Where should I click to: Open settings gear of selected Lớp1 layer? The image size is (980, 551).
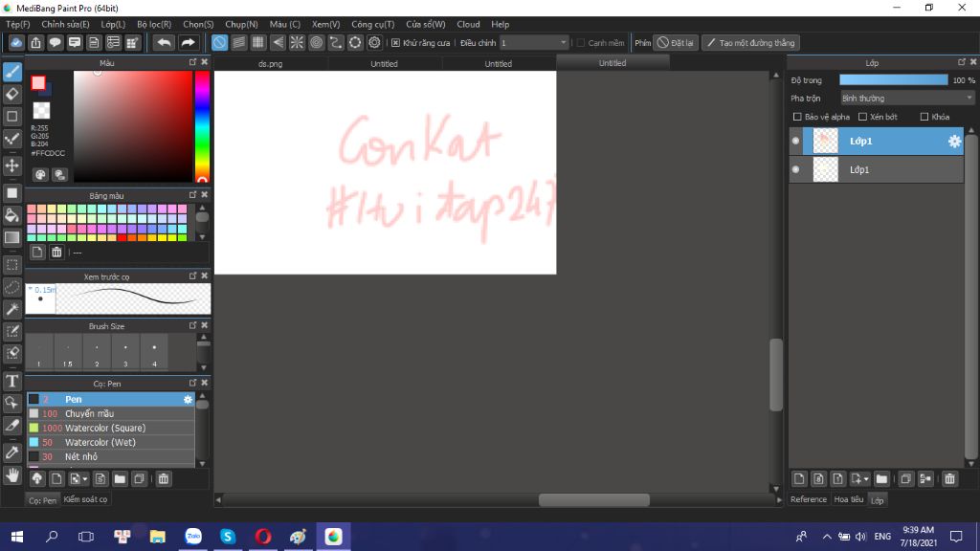pos(954,142)
